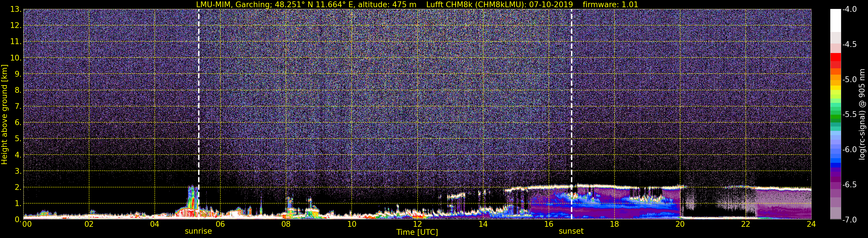Image resolution: width=868 pixels, height=238 pixels.
Task: Click the "log(rc-signal) @ 905 nm" colorbar label
Action: tap(863, 114)
